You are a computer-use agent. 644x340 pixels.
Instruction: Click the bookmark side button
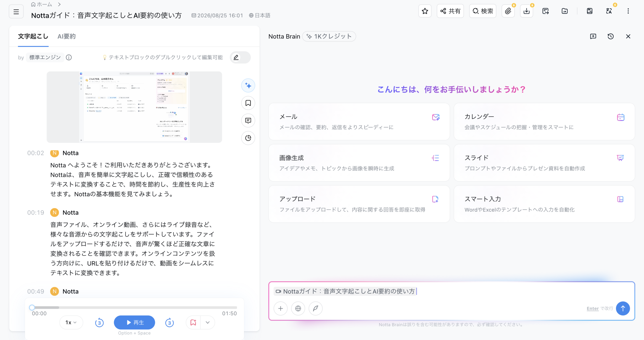click(248, 103)
